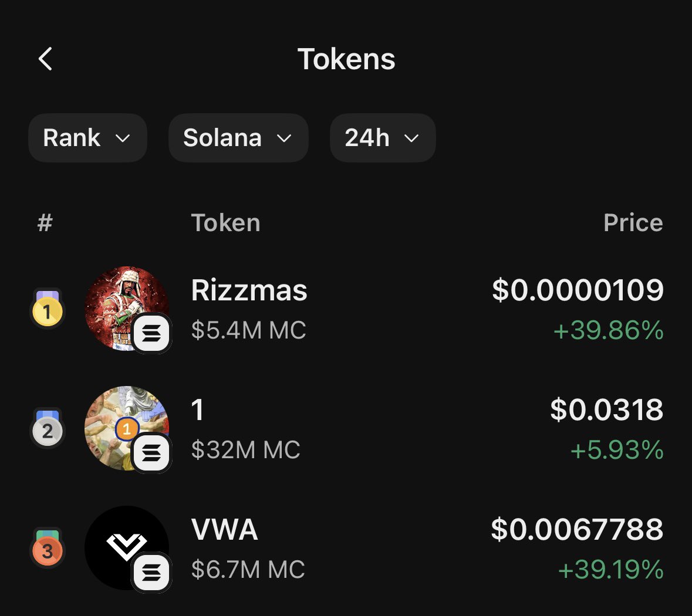This screenshot has width=692, height=616.
Task: Click the # rank column header
Action: click(45, 223)
